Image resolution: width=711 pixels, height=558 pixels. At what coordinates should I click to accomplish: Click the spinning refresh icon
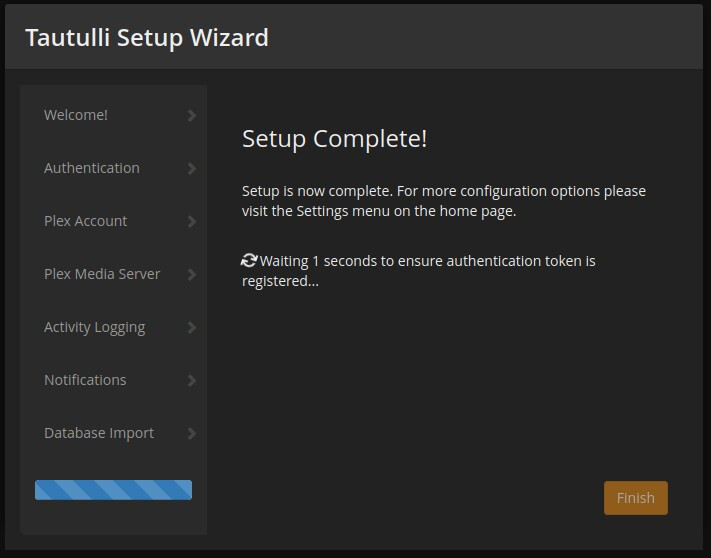[250, 260]
